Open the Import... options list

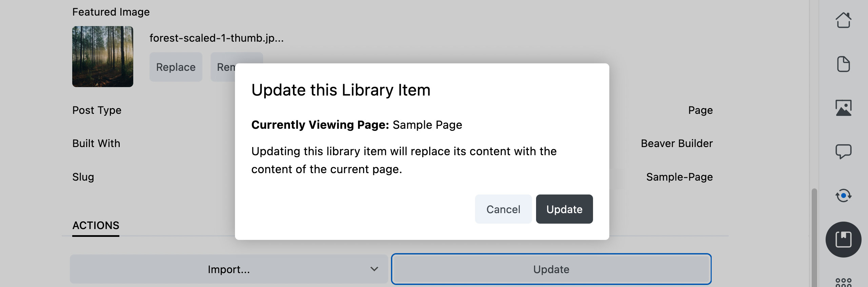click(229, 269)
